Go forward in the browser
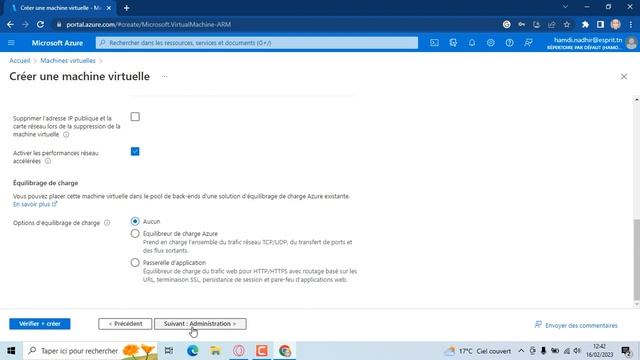The height and width of the screenshot is (360, 640). [25, 24]
